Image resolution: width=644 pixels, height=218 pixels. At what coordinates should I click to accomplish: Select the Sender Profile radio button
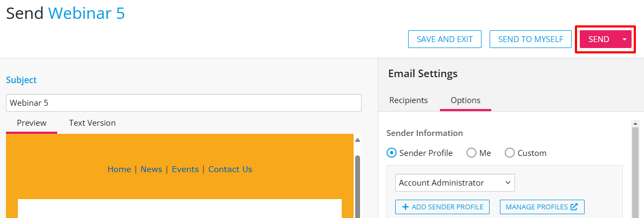[392, 153]
